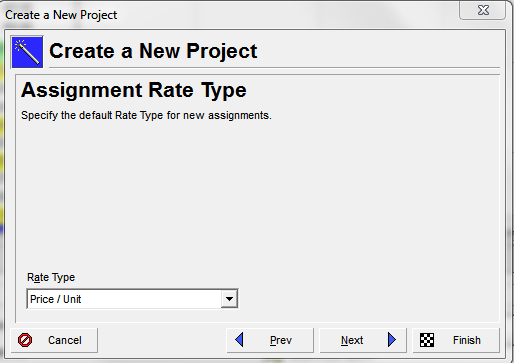Select the Price / Unit combo box text
The width and height of the screenshot is (514, 363).
pos(55,299)
